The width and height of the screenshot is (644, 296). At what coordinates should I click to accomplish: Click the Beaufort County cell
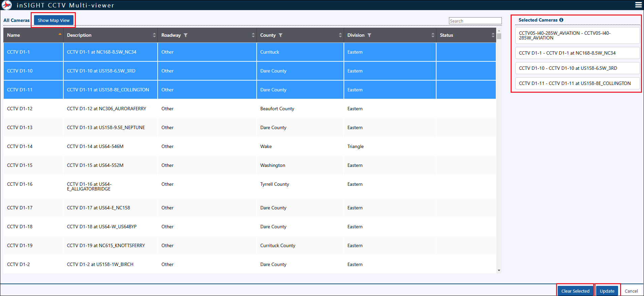tap(277, 109)
